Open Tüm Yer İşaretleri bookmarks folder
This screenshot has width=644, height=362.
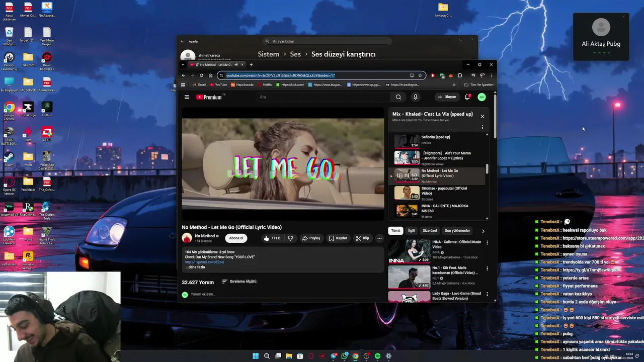pyautogui.click(x=478, y=84)
